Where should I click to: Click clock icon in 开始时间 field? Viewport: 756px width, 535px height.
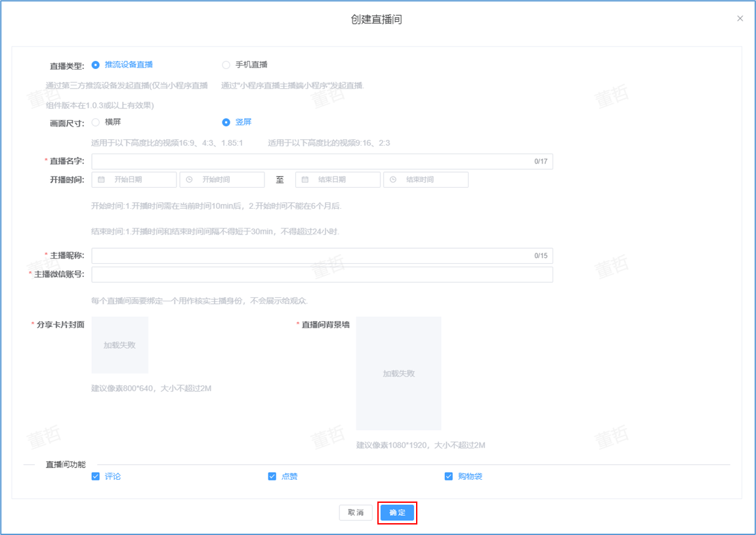point(190,179)
